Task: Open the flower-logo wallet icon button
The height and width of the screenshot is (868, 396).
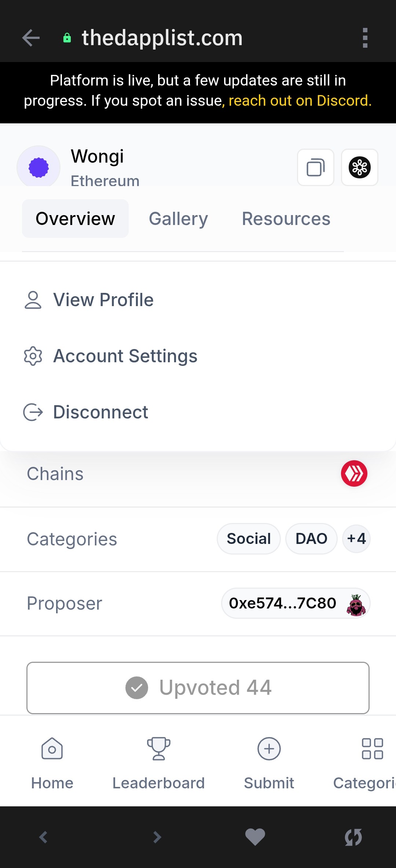Action: (x=360, y=167)
